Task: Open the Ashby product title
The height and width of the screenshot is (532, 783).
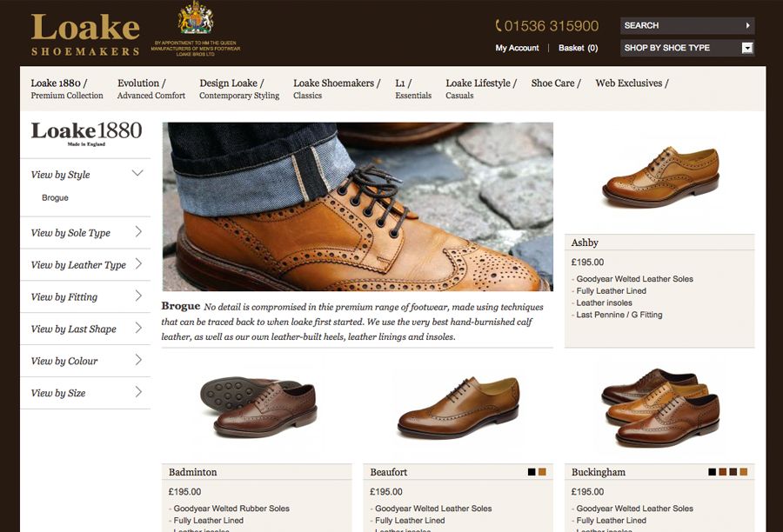Action: (585, 243)
